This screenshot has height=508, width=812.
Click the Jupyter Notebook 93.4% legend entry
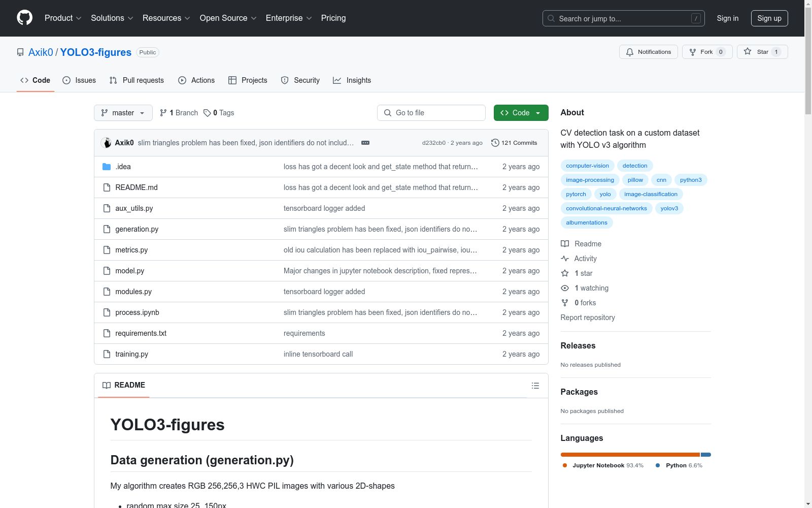(603, 465)
